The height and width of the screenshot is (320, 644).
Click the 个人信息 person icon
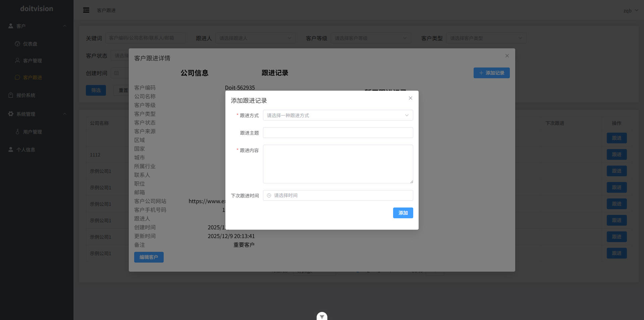click(11, 149)
